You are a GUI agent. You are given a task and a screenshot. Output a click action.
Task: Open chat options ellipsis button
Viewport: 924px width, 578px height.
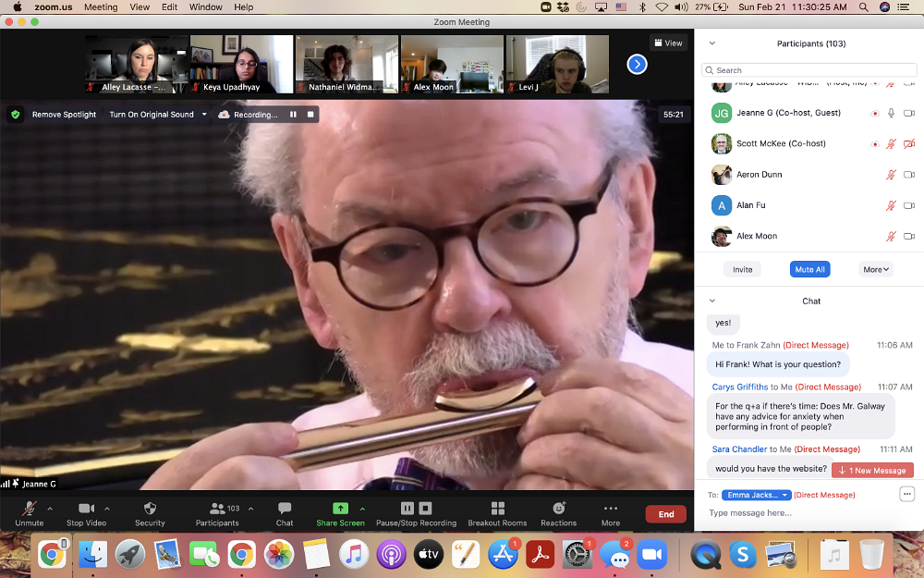[x=907, y=494]
